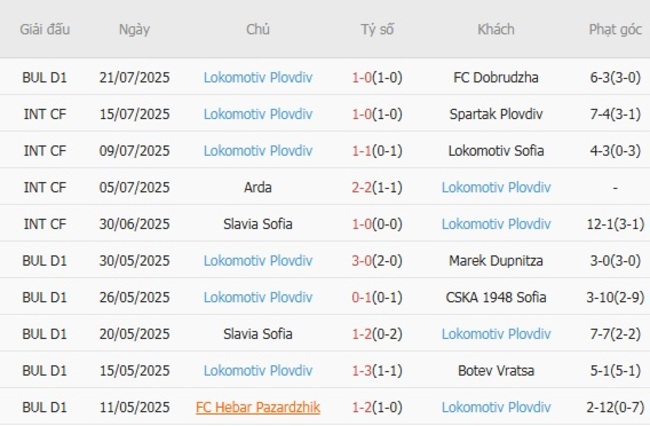
Task: Click the CSKA 1948 Sofia team name
Action: click(496, 297)
